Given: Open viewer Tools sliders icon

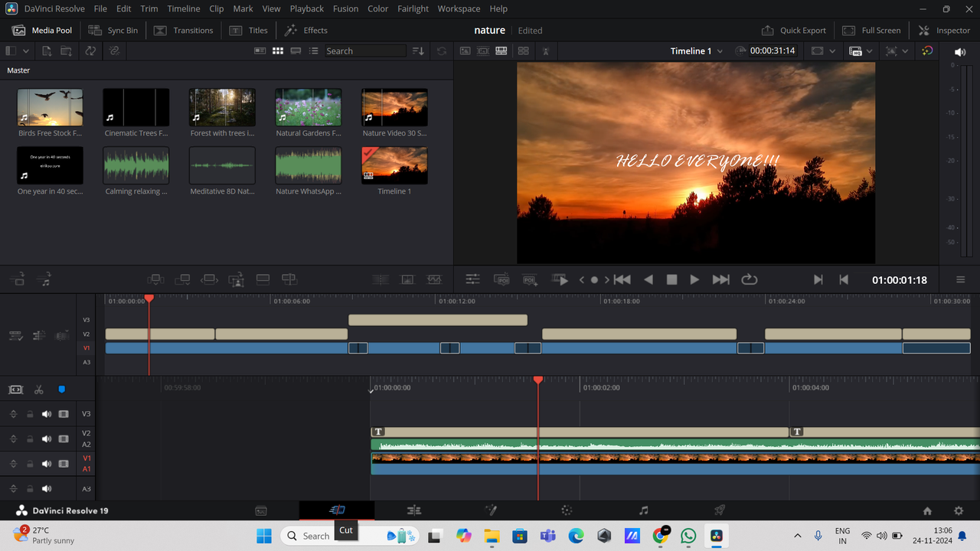Looking at the screenshot, I should tap(473, 280).
